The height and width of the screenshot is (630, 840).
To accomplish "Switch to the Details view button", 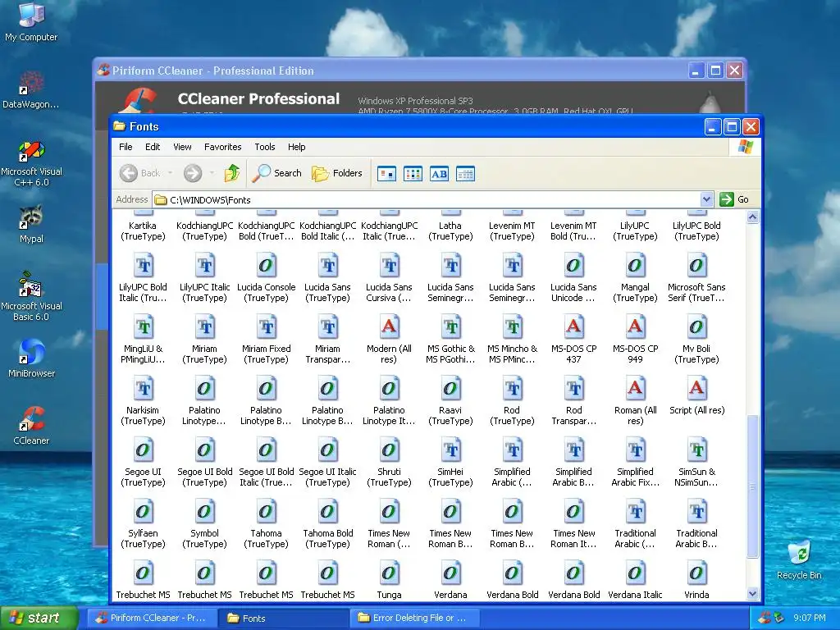I will (465, 174).
